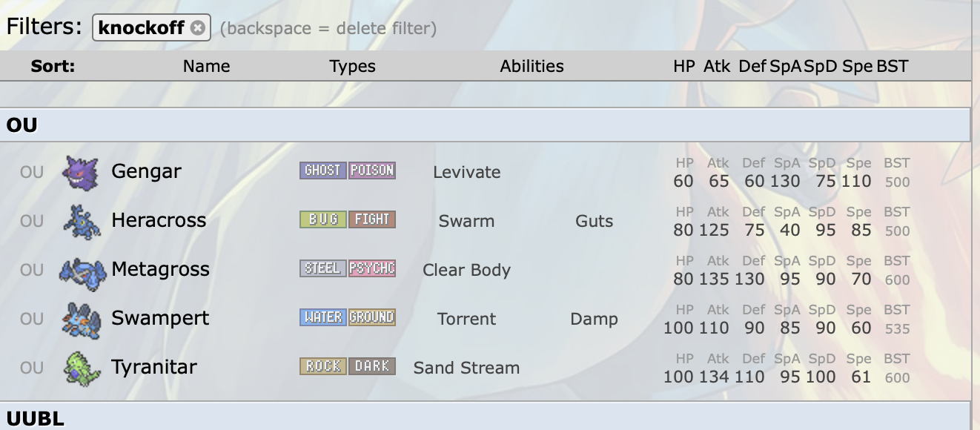Click Gengar's Ghost type badge
This screenshot has width=980, height=430.
(322, 171)
